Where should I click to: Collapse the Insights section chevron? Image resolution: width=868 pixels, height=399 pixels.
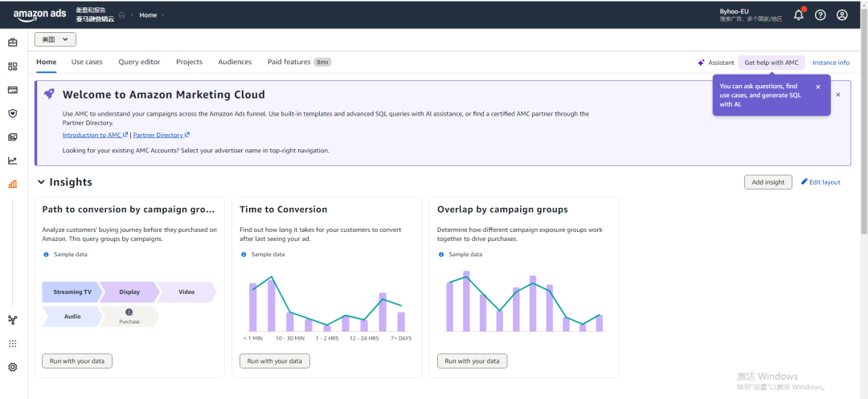click(41, 182)
